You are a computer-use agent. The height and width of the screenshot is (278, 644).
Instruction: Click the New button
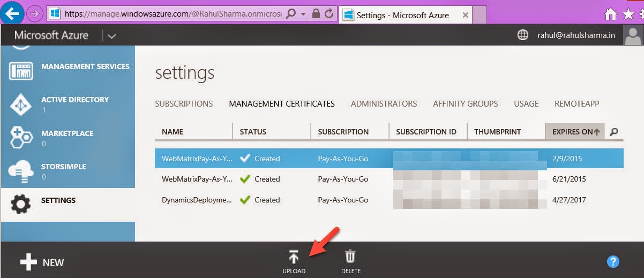[x=42, y=262]
